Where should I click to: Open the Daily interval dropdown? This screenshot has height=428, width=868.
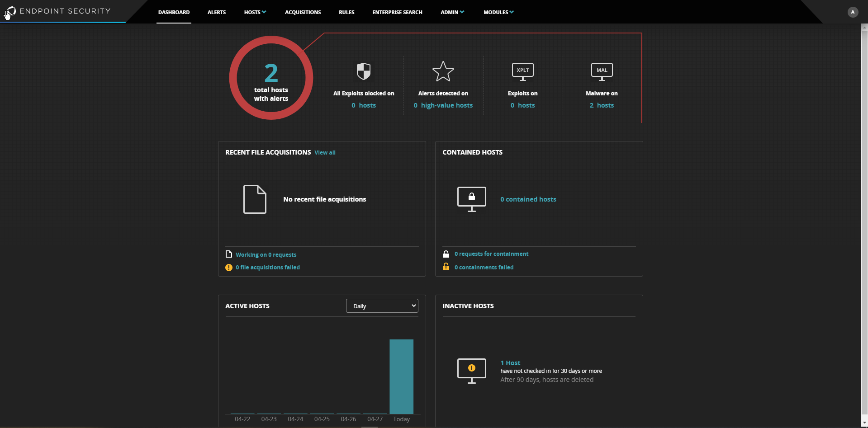tap(382, 306)
